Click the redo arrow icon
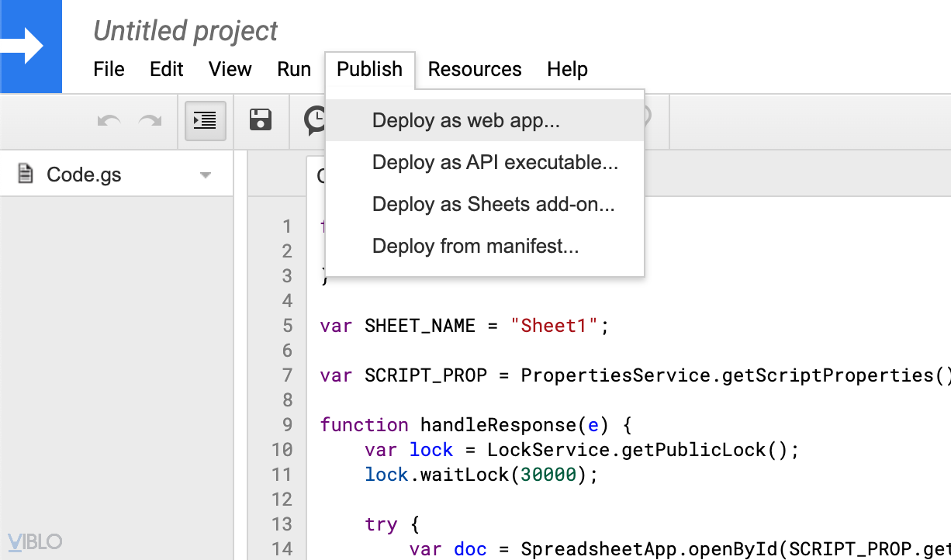The width and height of the screenshot is (951, 560). [x=150, y=120]
